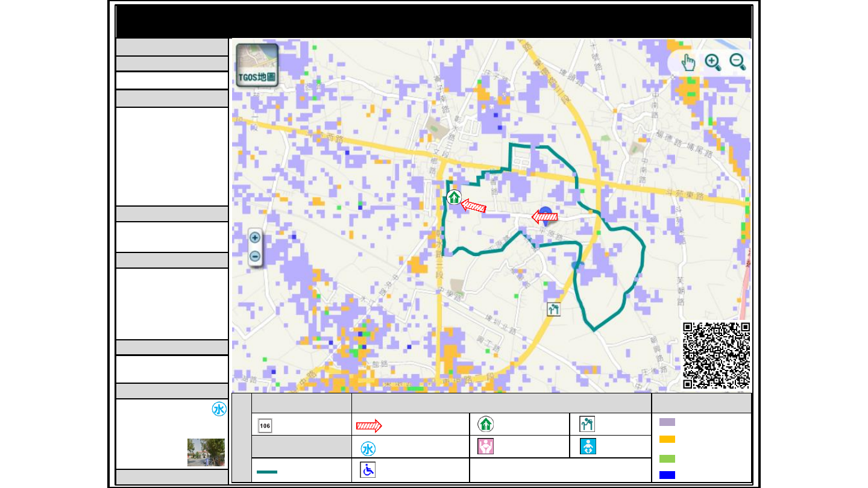Image resolution: width=868 pixels, height=488 pixels.
Task: Select the pan hand tool
Action: click(x=688, y=62)
